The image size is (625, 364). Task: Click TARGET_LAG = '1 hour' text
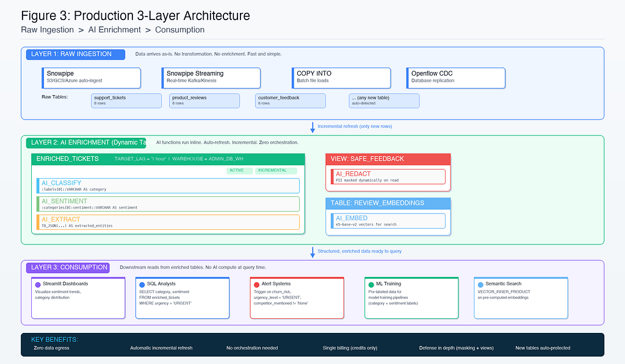(140, 159)
